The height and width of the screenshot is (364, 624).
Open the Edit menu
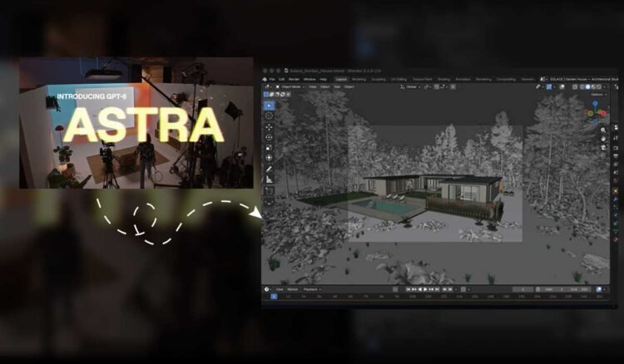(282, 80)
